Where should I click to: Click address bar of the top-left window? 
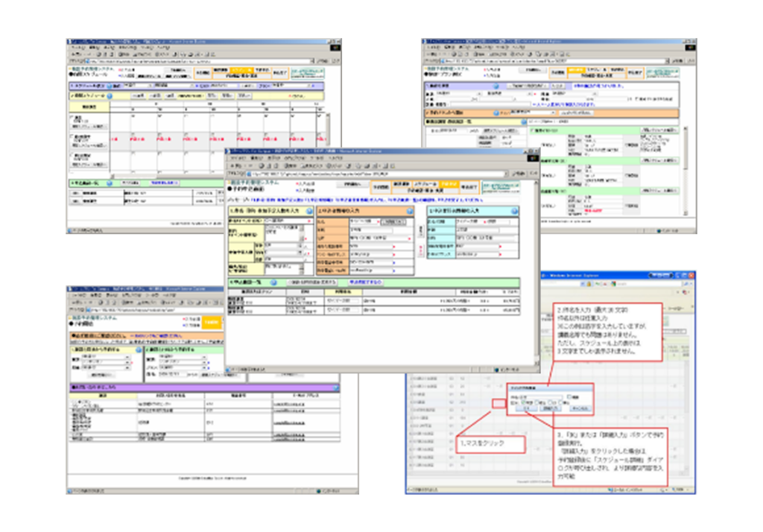pyautogui.click(x=200, y=61)
